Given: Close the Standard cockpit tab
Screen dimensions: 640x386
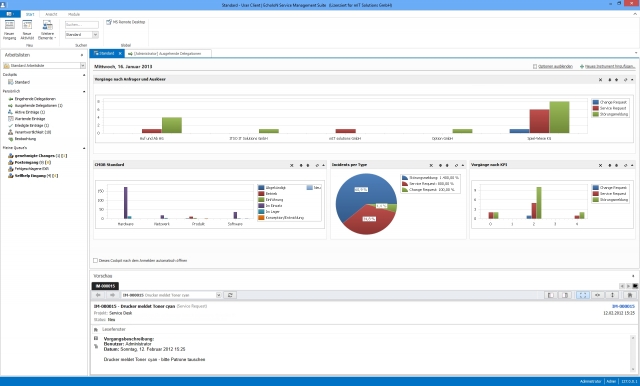Looking at the screenshot, I should point(120,53).
